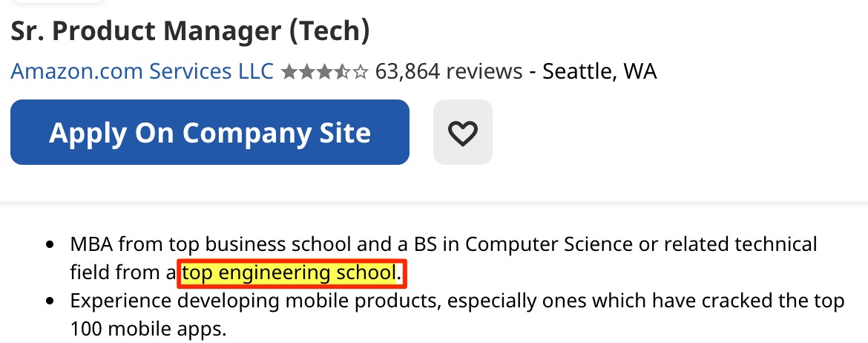The width and height of the screenshot is (868, 343).
Task: Click the empty fifth rating star
Action: coord(361,72)
